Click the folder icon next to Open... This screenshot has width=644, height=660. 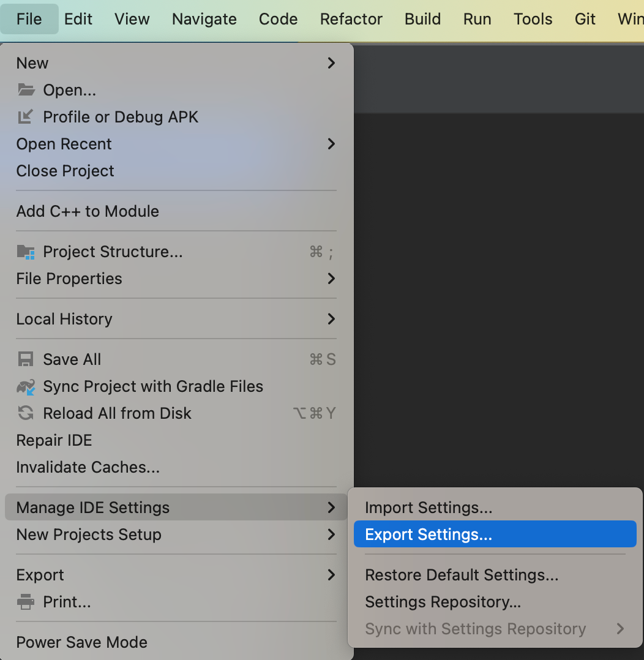pyautogui.click(x=26, y=90)
